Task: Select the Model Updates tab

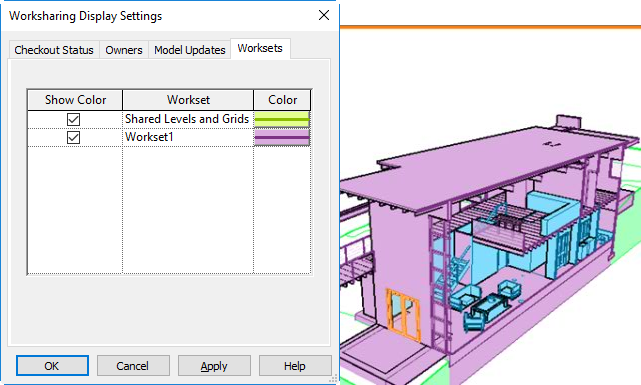Action: tap(190, 50)
